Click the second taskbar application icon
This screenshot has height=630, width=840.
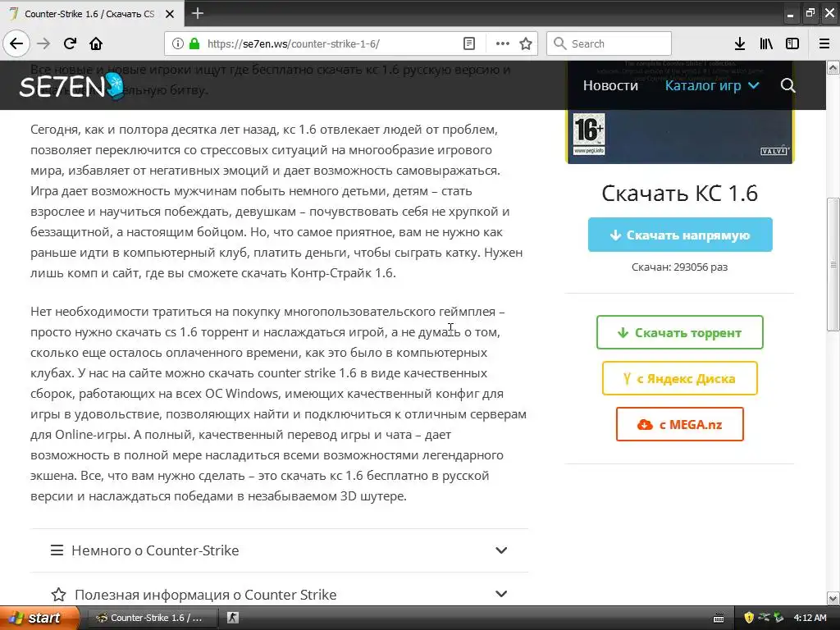[233, 618]
